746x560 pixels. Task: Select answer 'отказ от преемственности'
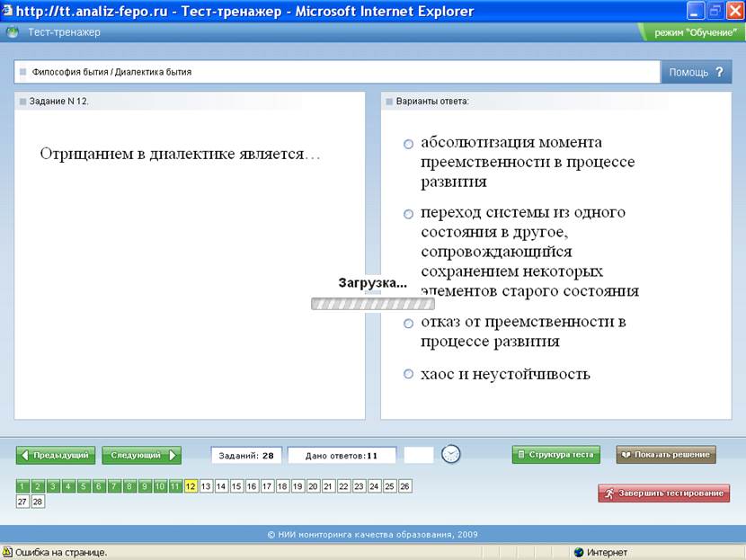(x=408, y=324)
